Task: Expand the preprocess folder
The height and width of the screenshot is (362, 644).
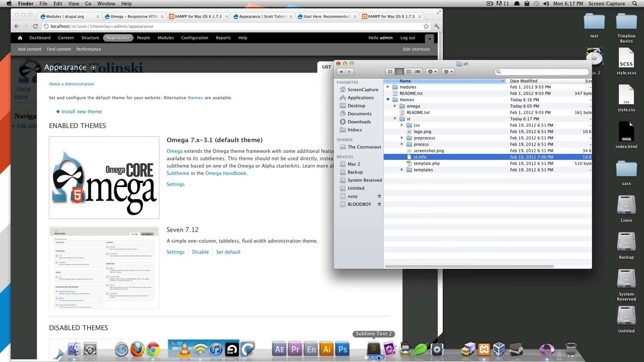Action: (402, 138)
